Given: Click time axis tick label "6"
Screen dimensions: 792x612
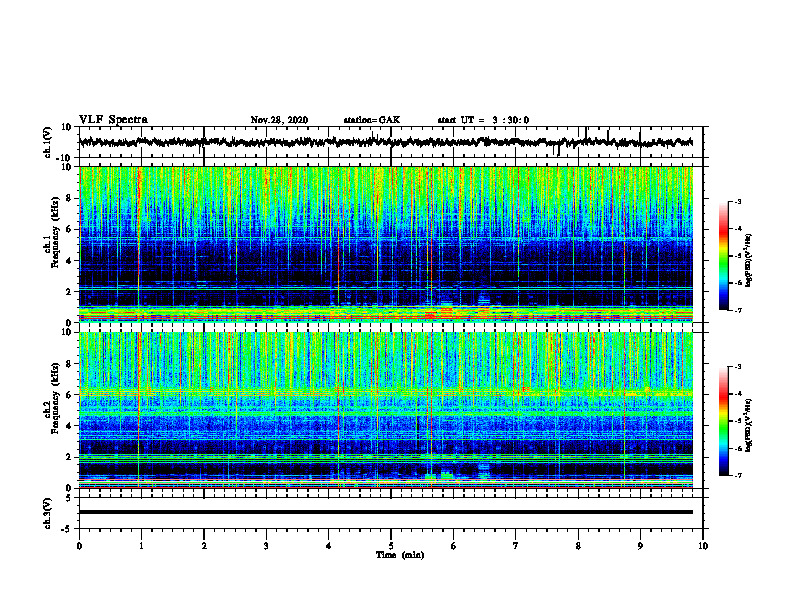Looking at the screenshot, I should 454,546.
